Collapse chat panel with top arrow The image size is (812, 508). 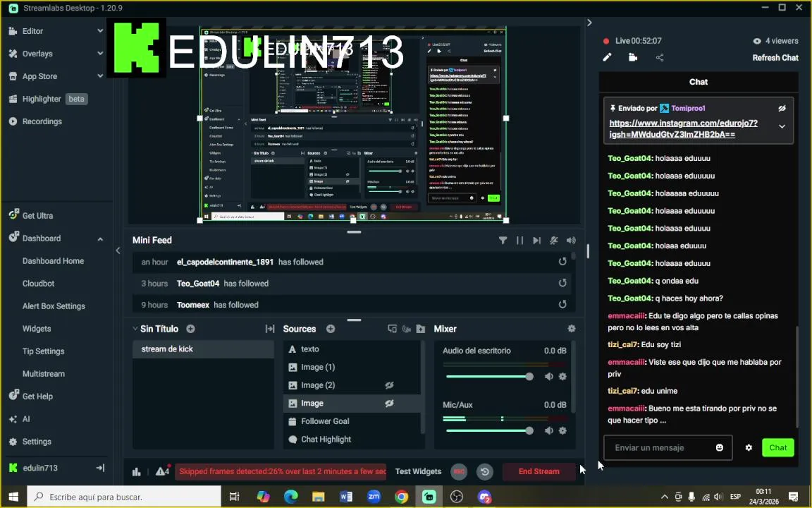pos(589,23)
